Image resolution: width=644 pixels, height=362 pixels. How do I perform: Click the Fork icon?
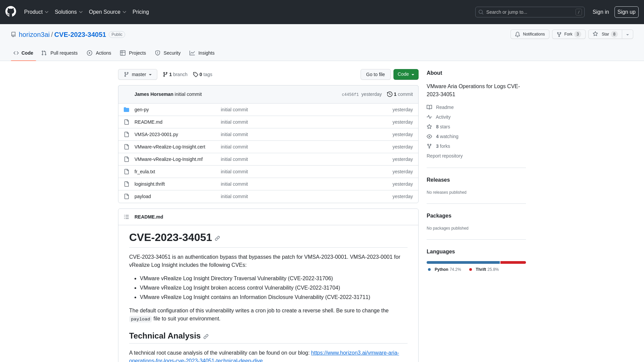point(559,34)
